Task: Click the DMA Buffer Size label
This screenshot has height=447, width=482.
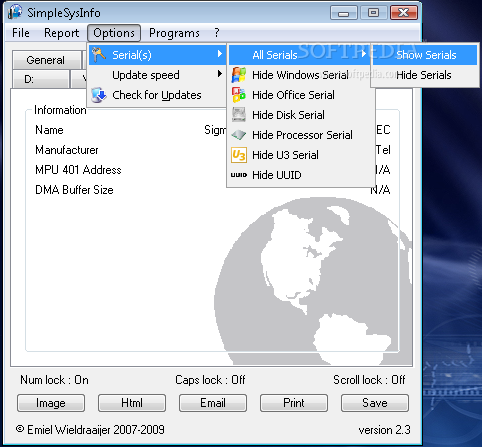Action: [74, 190]
